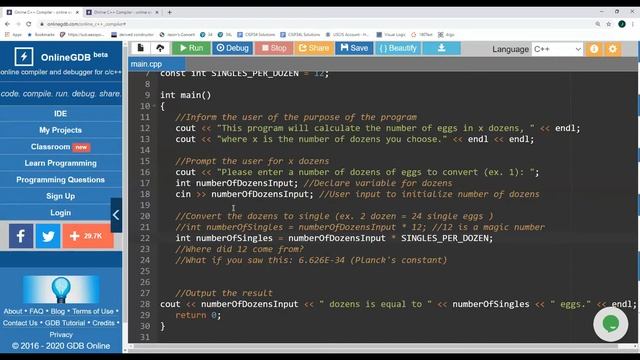Open the Privacy footer link
This screenshot has height=360, width=640.
click(61, 334)
